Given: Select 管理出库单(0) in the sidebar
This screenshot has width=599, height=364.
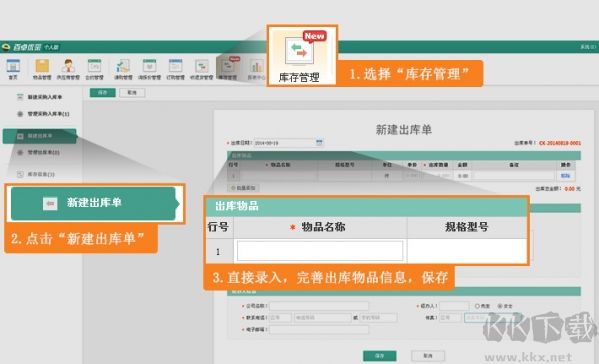Looking at the screenshot, I should pos(43,152).
